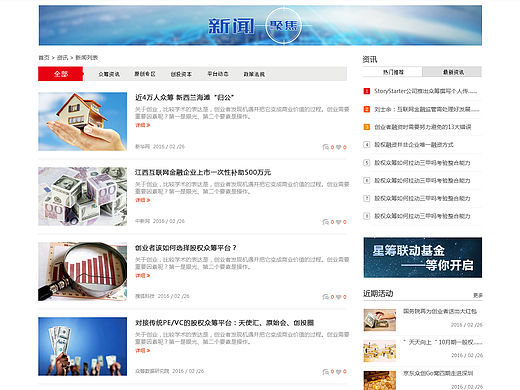Screen dimensions: 520x390
Task: Click the 资讯 sidebar heading
Action: pos(370,59)
